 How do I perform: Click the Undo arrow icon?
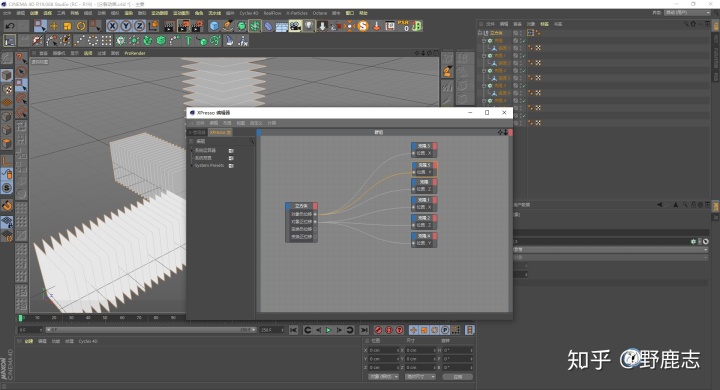(x=10, y=26)
